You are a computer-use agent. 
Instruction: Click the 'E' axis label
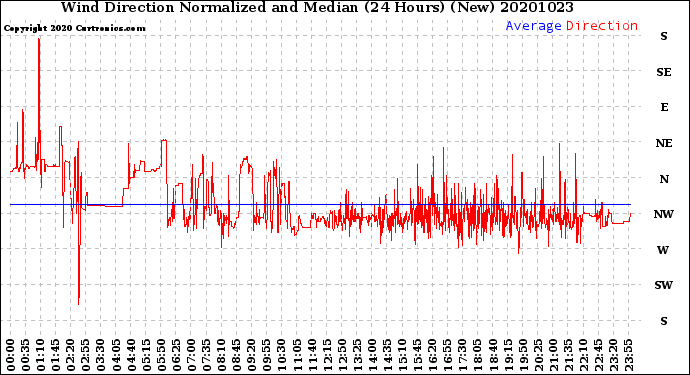point(664,107)
